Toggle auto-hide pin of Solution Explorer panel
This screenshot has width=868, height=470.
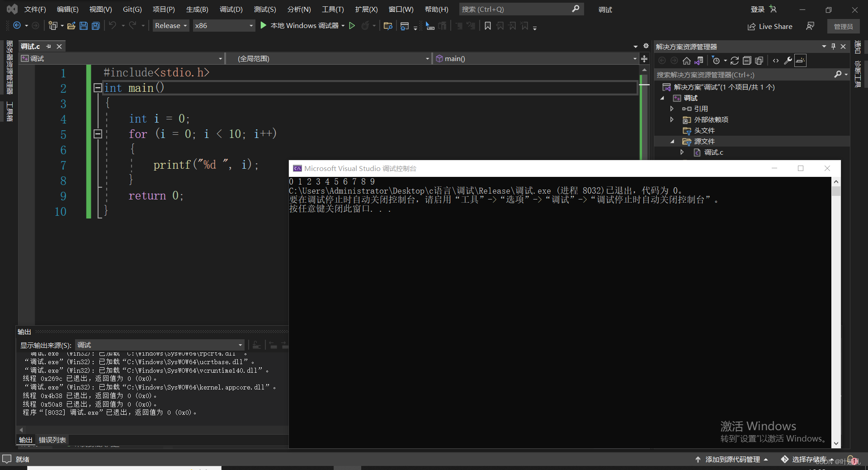833,47
